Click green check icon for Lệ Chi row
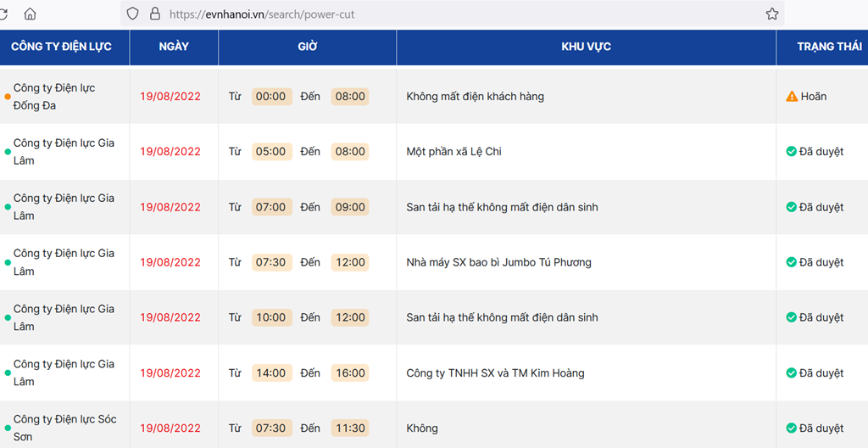The image size is (868, 448). 791,151
